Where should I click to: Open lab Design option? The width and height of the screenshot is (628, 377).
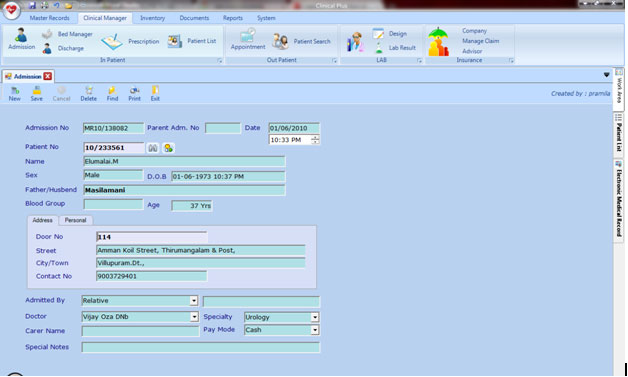[x=390, y=34]
